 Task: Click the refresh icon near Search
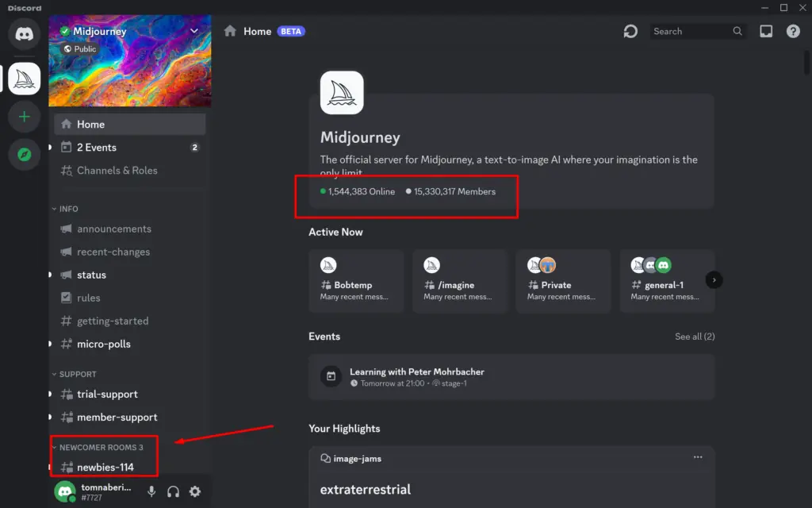630,32
